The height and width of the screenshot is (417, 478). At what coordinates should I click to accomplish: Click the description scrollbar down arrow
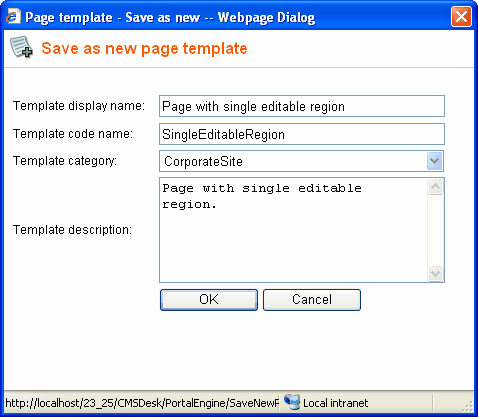pyautogui.click(x=435, y=274)
